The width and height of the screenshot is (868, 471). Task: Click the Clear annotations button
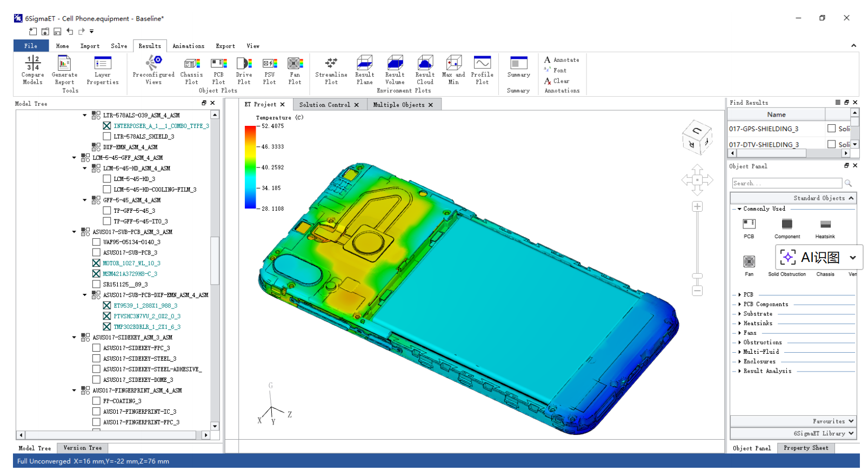[x=557, y=81]
